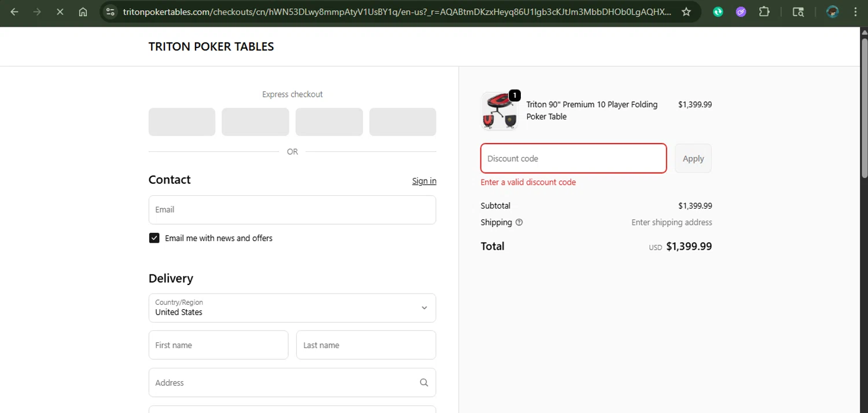Click the address search magnifier icon
This screenshot has height=413, width=868.
tap(424, 382)
